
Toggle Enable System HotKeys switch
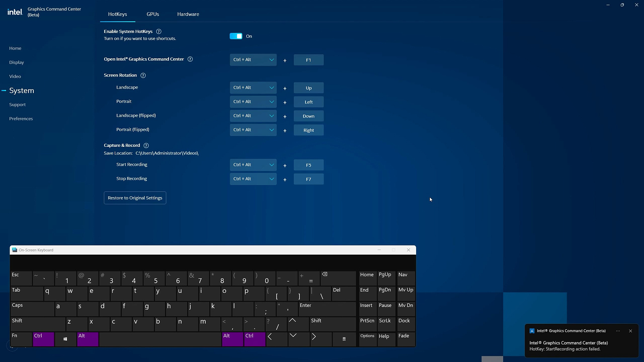point(236,36)
